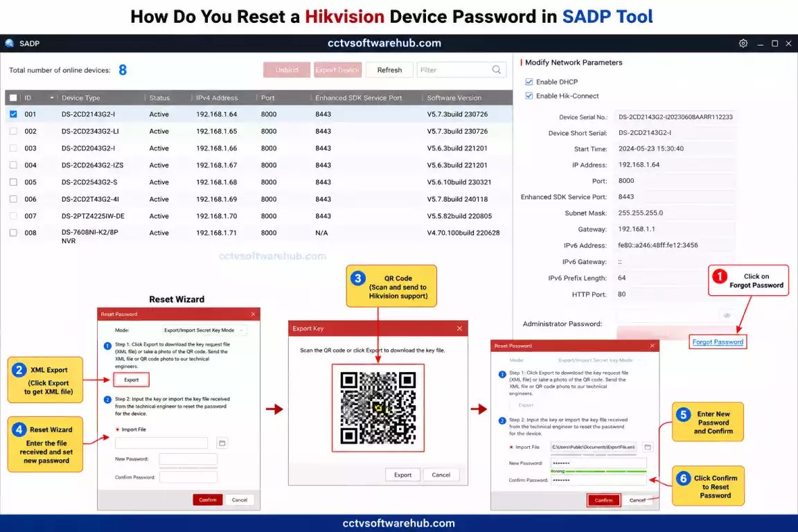
Task: Click the IPv4 Address column header
Action: tap(217, 98)
